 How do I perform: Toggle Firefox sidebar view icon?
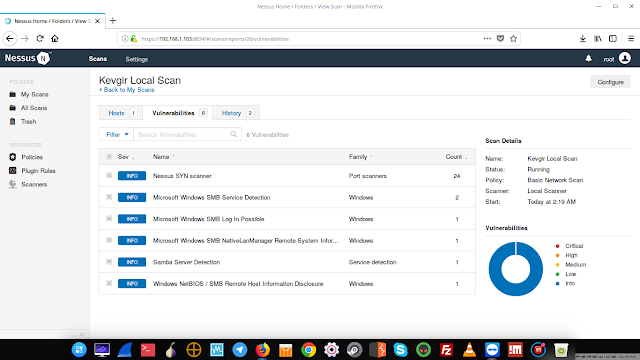coord(613,38)
